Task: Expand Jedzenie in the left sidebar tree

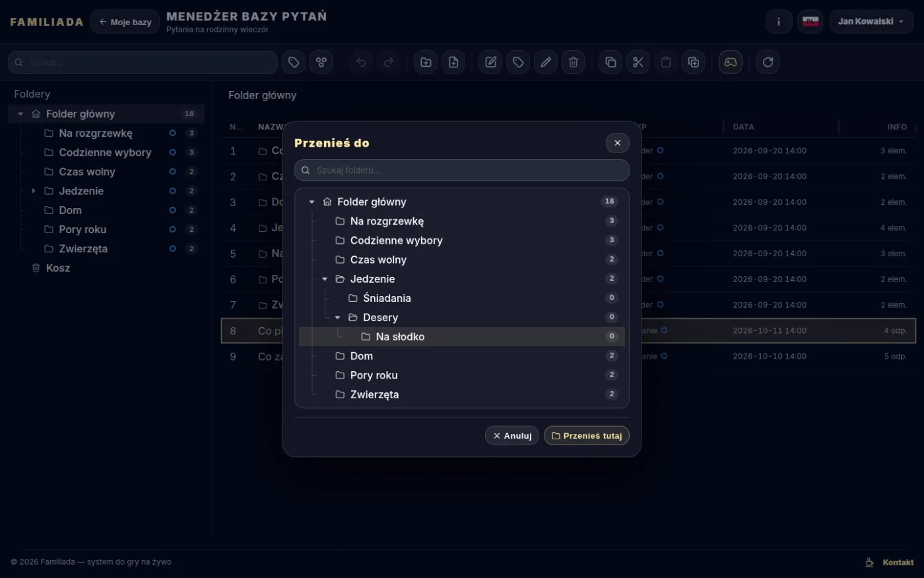Action: (x=34, y=191)
